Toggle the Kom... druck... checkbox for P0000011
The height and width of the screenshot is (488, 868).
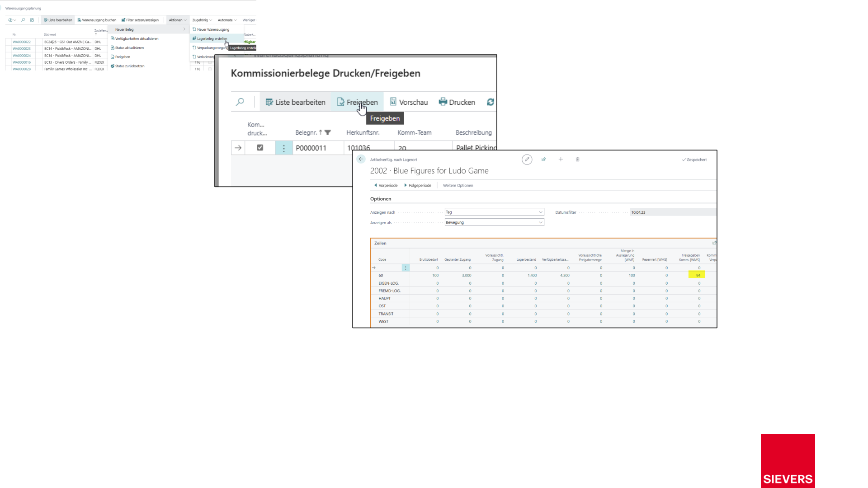tap(260, 147)
